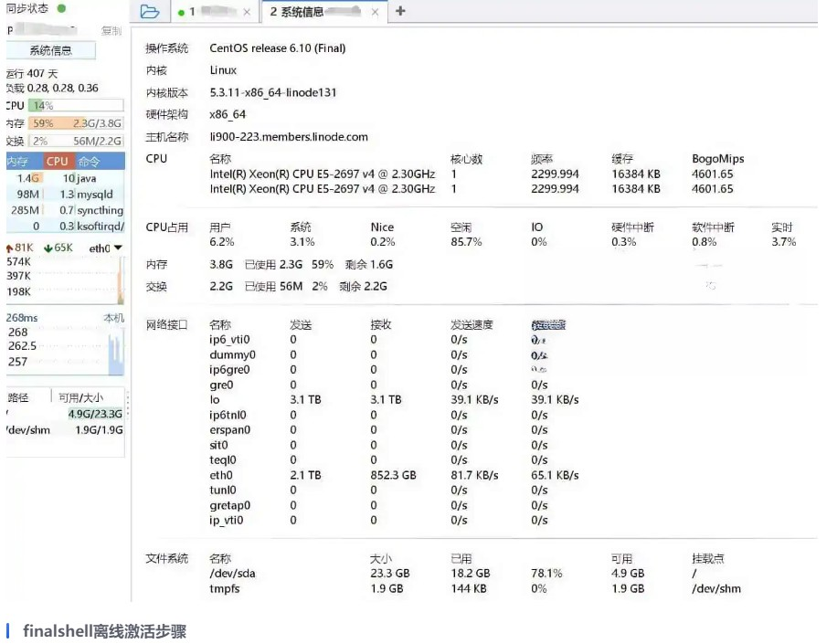This screenshot has height=644, width=837.
Task: Click the upload arrow 81K indicator
Action: (x=20, y=248)
